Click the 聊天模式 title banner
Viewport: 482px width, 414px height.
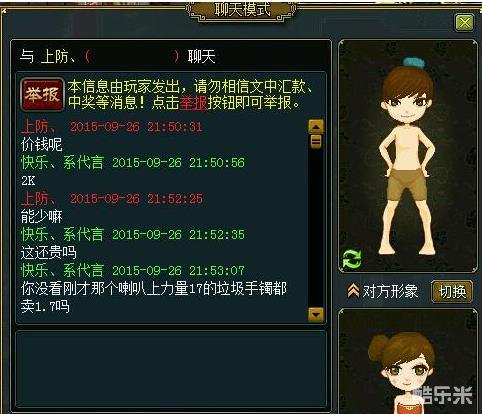tap(242, 9)
